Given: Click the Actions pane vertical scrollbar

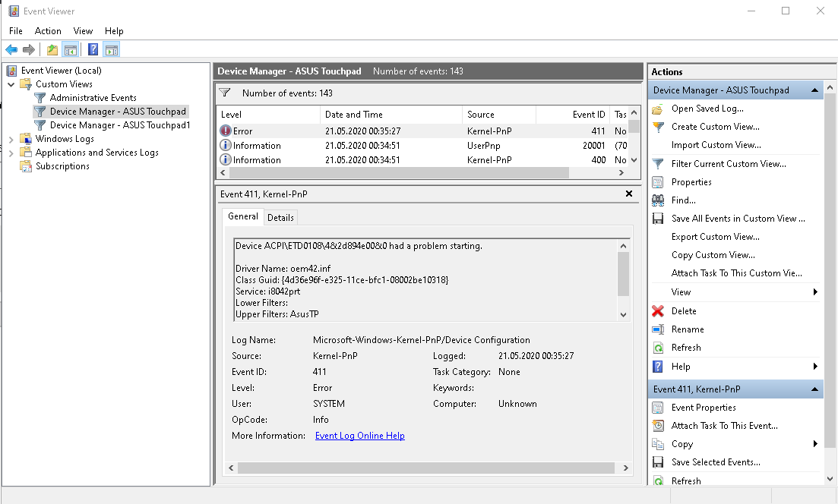Looking at the screenshot, I should click(x=830, y=269).
